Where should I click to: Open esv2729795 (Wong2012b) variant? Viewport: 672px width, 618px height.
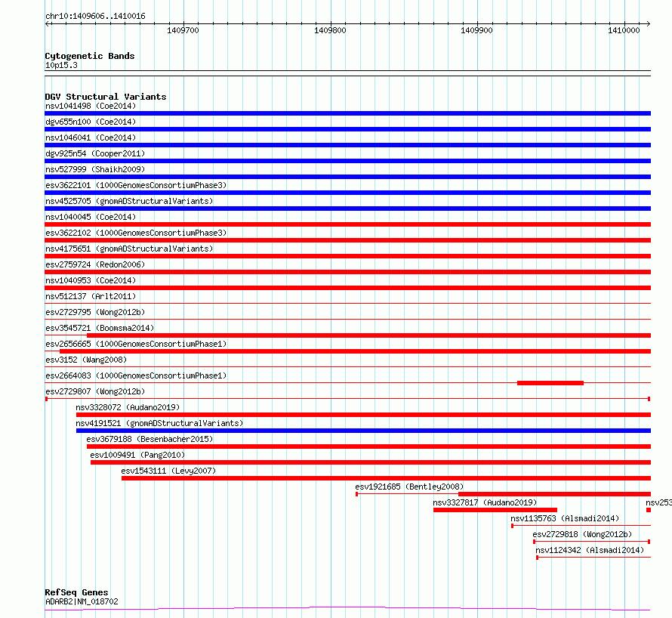click(x=95, y=312)
